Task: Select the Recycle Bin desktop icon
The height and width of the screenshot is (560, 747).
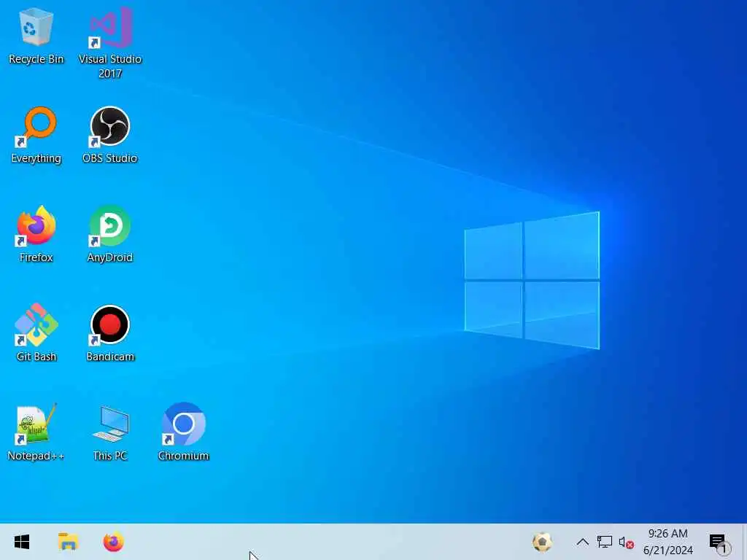Action: click(x=36, y=36)
